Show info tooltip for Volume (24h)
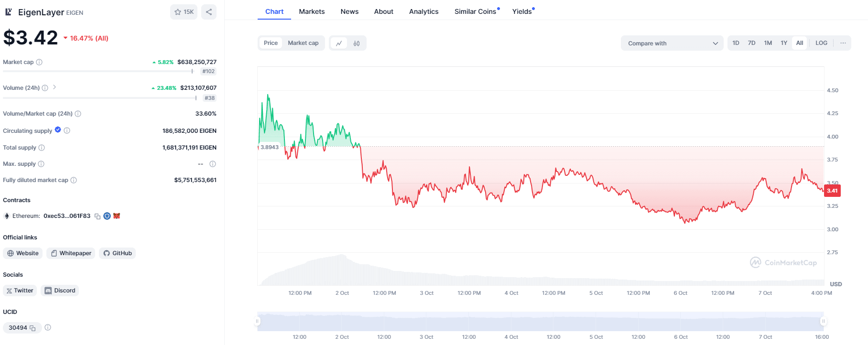 (x=45, y=88)
